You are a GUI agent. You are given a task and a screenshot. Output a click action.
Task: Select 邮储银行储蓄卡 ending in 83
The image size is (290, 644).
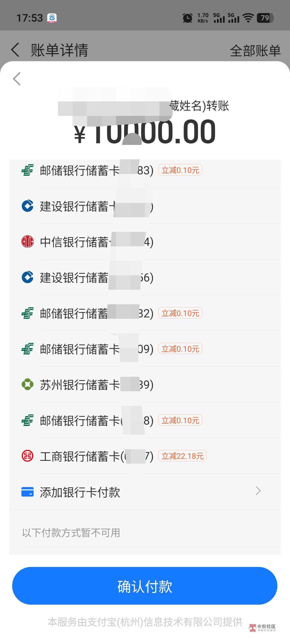pyautogui.click(x=96, y=170)
